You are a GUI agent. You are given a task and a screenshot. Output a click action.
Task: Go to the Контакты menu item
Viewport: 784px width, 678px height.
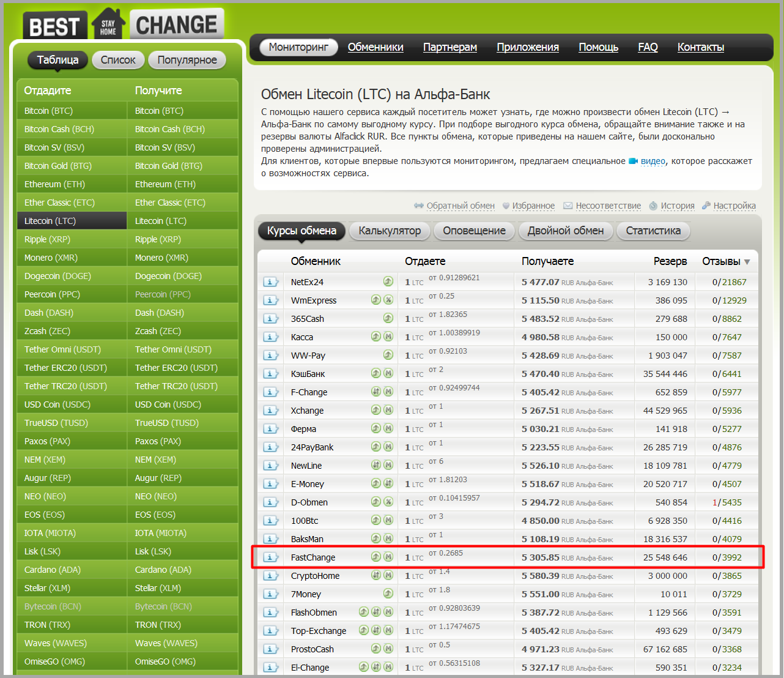701,47
